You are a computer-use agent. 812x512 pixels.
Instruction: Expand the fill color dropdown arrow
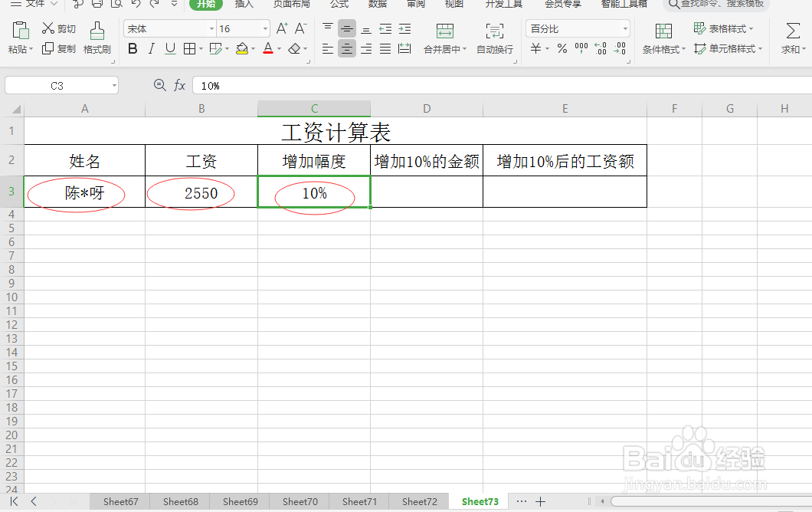point(254,49)
